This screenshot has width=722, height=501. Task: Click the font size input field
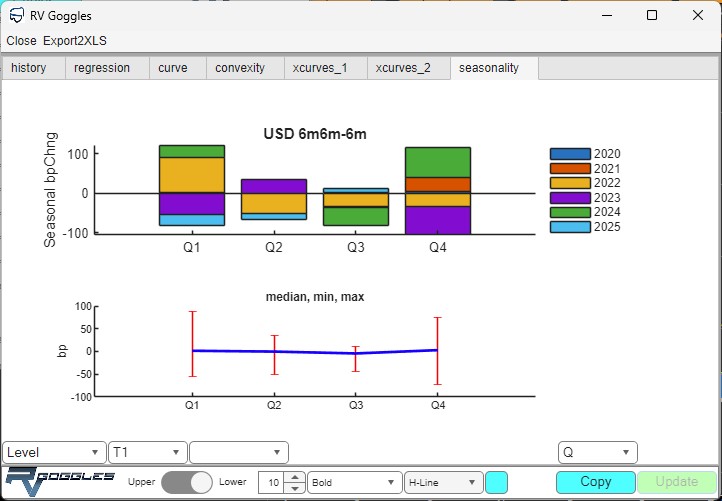(271, 482)
